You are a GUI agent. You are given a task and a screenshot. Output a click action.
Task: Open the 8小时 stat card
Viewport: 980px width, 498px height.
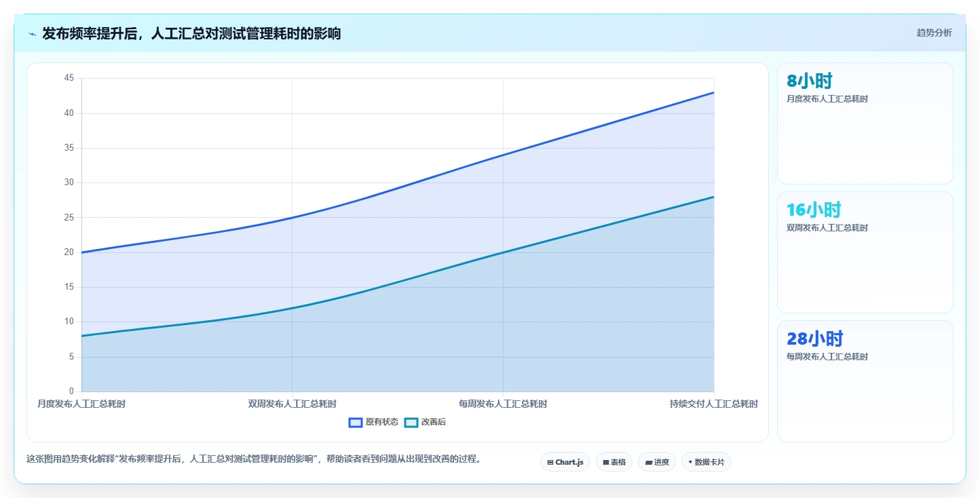click(x=865, y=123)
